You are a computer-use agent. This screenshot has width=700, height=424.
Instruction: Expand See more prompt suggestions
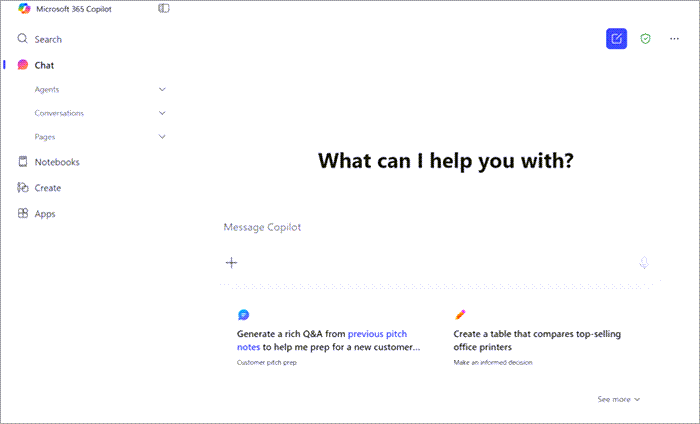tap(619, 399)
